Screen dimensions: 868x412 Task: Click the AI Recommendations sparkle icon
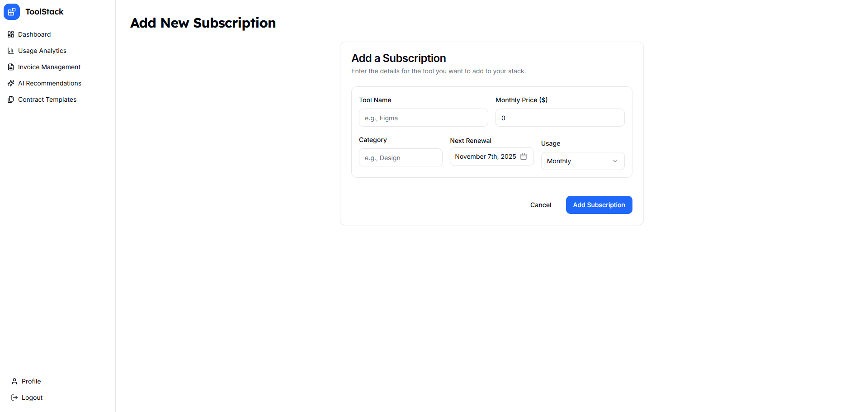pos(11,83)
